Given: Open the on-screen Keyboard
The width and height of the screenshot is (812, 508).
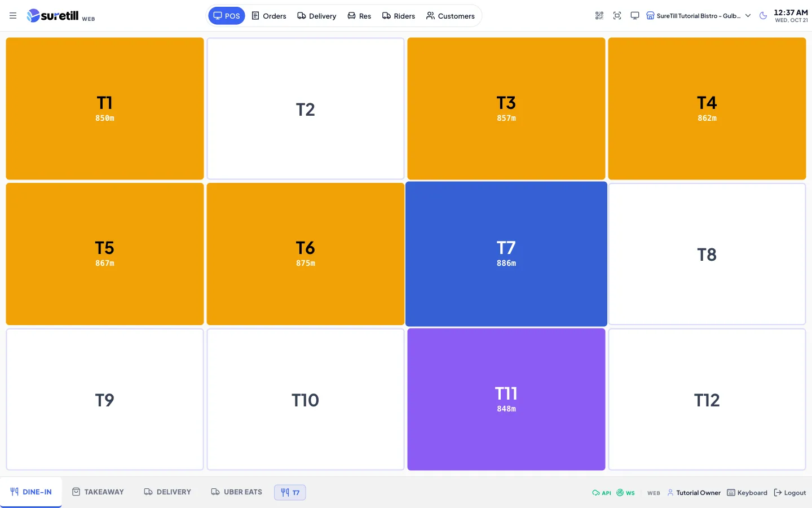Looking at the screenshot, I should [747, 493].
